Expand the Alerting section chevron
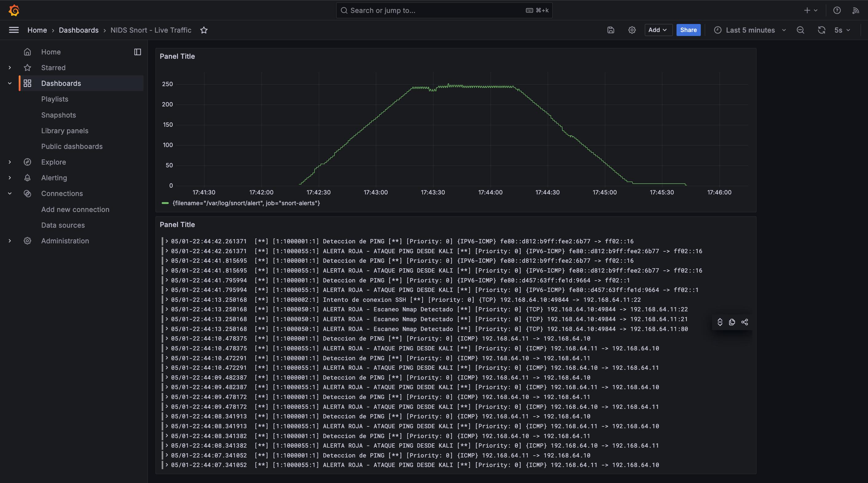868x483 pixels. pos(10,178)
